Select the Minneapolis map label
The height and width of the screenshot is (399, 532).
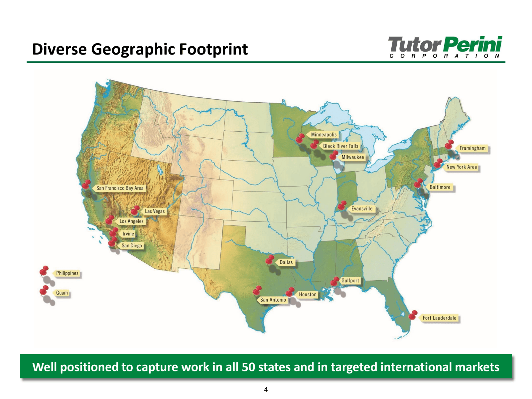[x=323, y=135]
